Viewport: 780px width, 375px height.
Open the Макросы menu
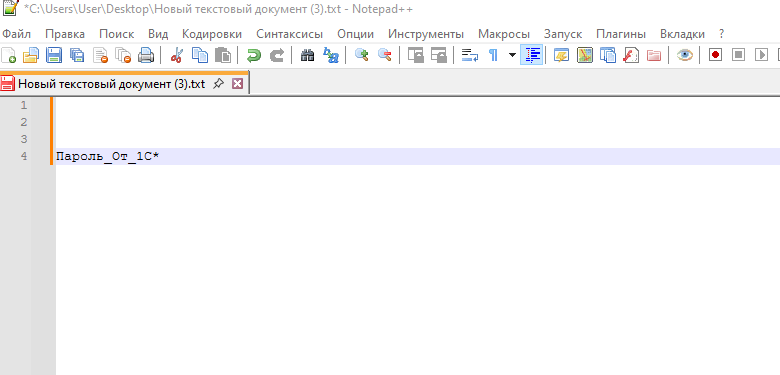pyautogui.click(x=504, y=34)
